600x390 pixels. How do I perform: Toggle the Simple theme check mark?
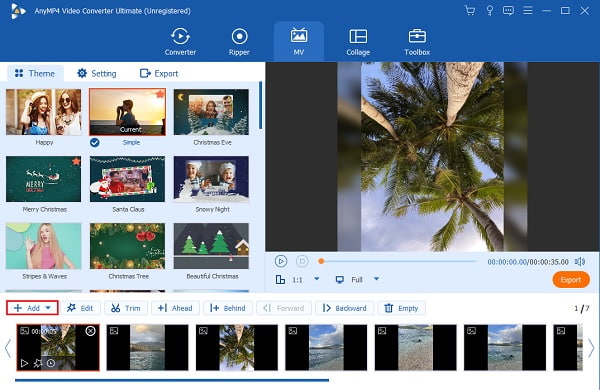[x=95, y=143]
